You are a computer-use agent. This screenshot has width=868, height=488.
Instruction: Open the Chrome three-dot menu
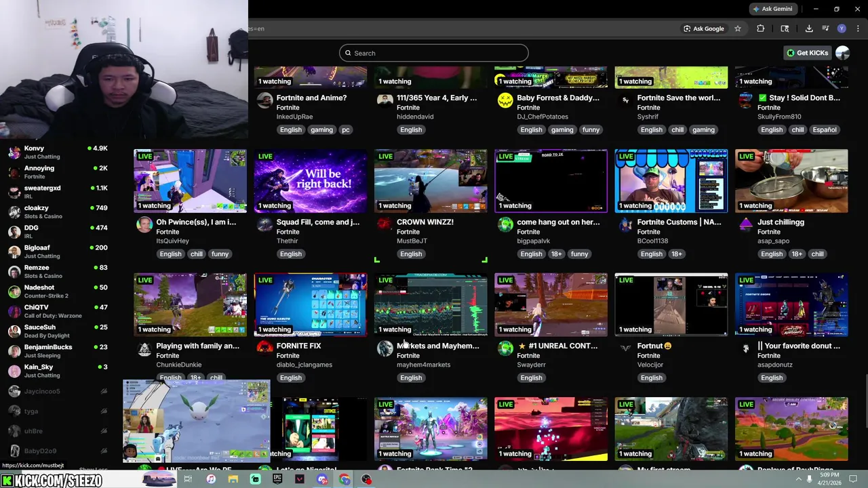pyautogui.click(x=858, y=28)
